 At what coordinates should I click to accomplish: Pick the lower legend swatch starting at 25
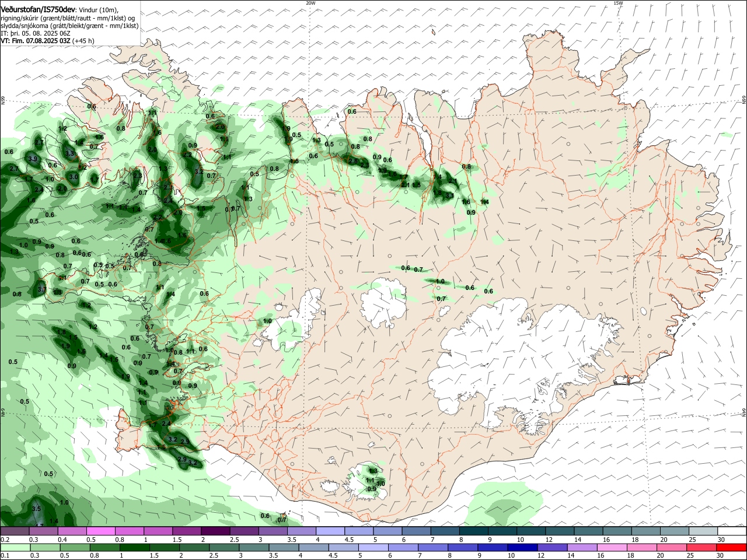701,547
